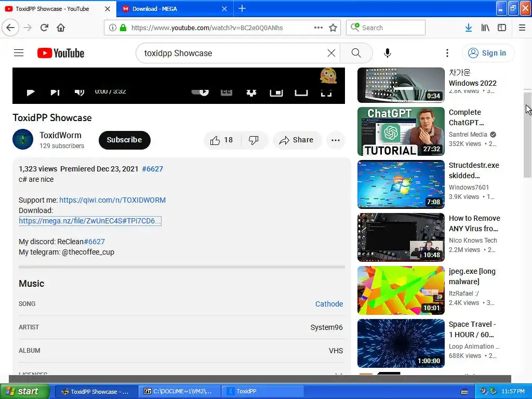
Task: Subscribe to ToxidWorm channel
Action: (125, 140)
